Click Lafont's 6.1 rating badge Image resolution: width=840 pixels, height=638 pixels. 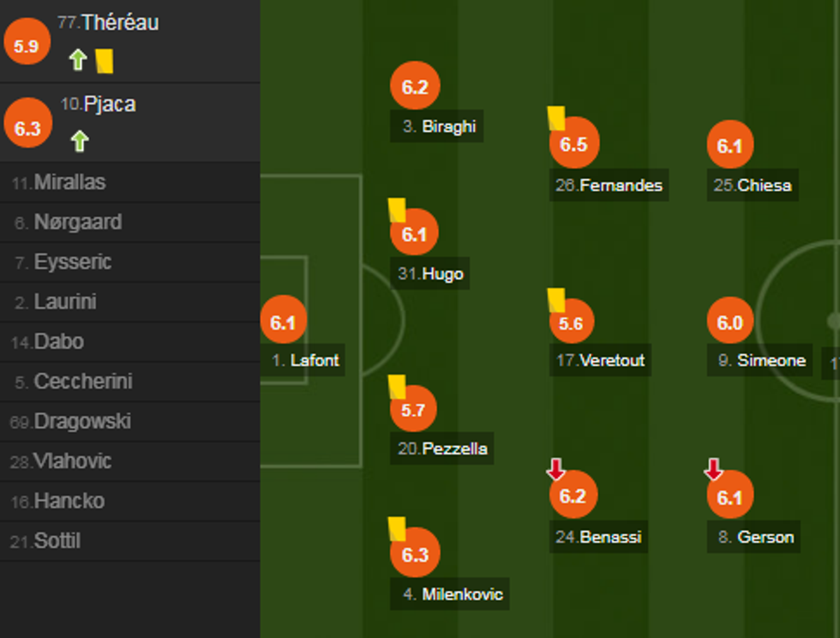point(283,322)
